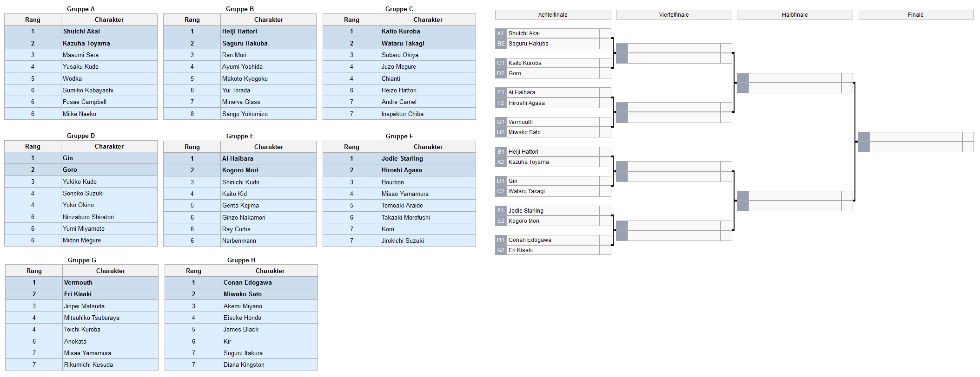
Task: Click the top empty Finale slot
Action: [x=915, y=136]
